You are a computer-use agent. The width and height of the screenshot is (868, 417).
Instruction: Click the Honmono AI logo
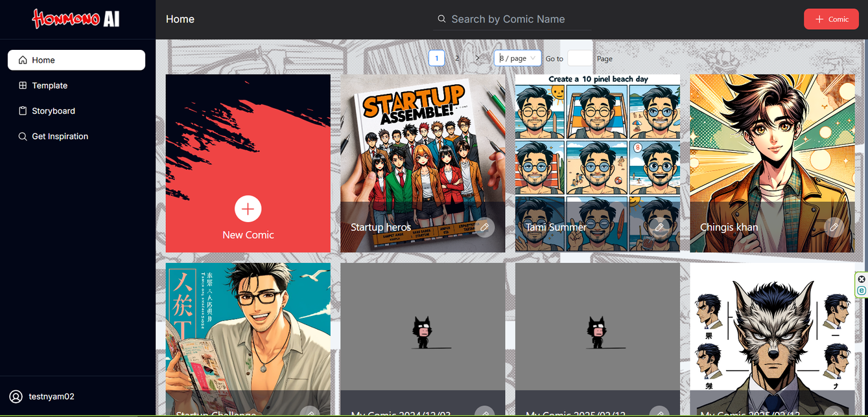point(76,18)
